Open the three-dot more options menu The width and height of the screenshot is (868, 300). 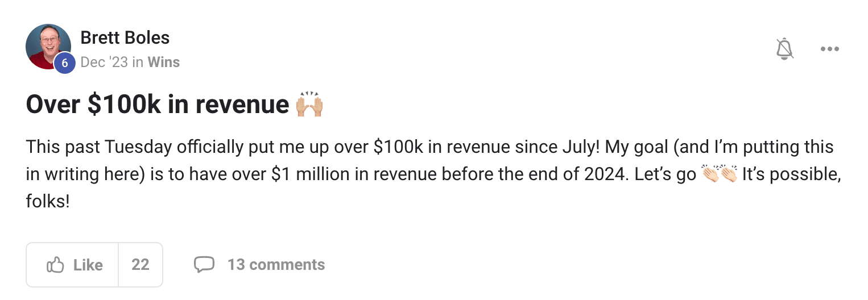coord(830,49)
